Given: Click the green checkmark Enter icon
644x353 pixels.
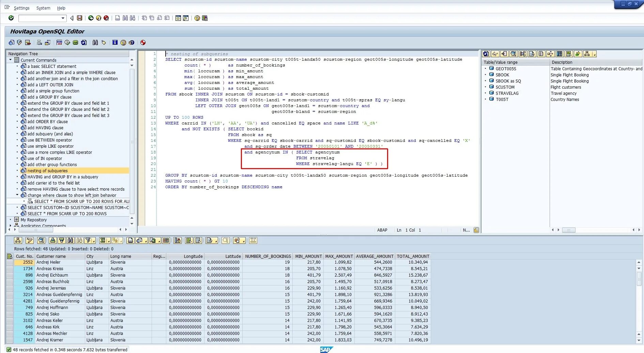Looking at the screenshot, I should coord(11,18).
